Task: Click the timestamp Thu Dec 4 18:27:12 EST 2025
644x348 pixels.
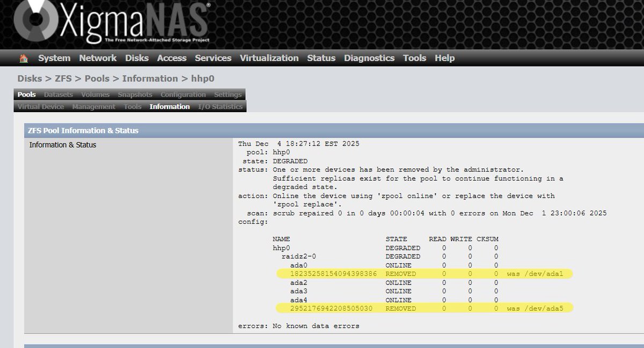Action: point(299,144)
